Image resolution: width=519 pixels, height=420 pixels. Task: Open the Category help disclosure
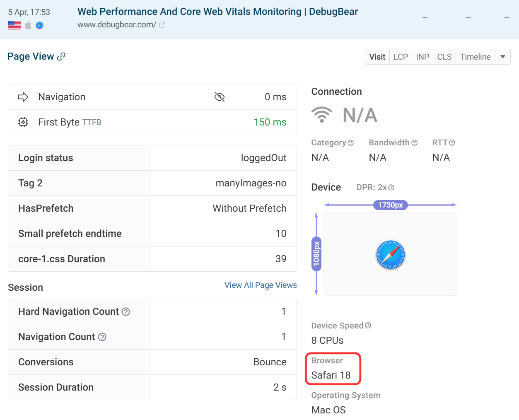tap(351, 142)
